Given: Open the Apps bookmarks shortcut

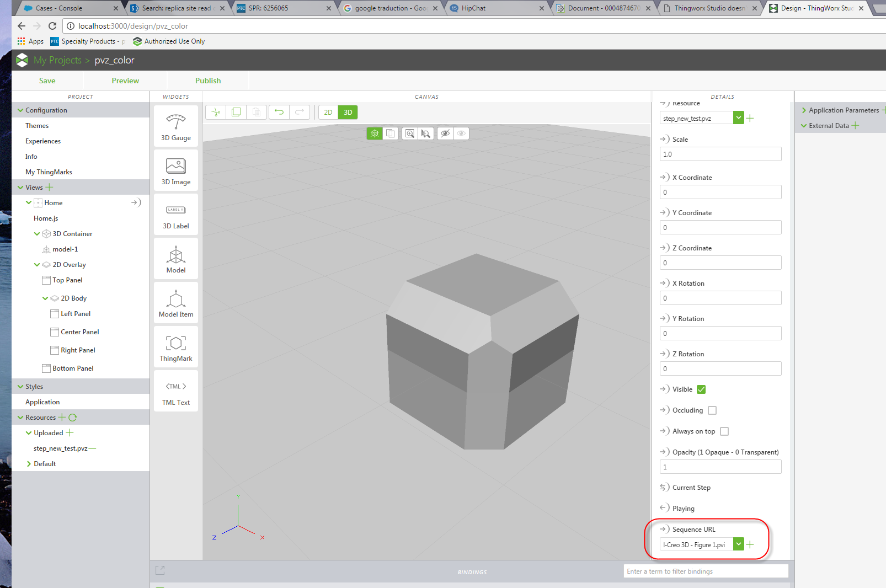Looking at the screenshot, I should click(x=30, y=41).
